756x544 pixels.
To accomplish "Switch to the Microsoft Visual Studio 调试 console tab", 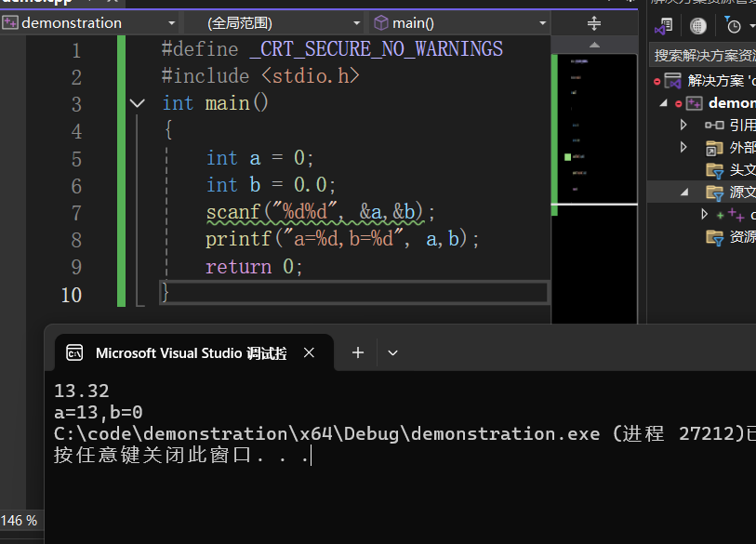I will (194, 353).
